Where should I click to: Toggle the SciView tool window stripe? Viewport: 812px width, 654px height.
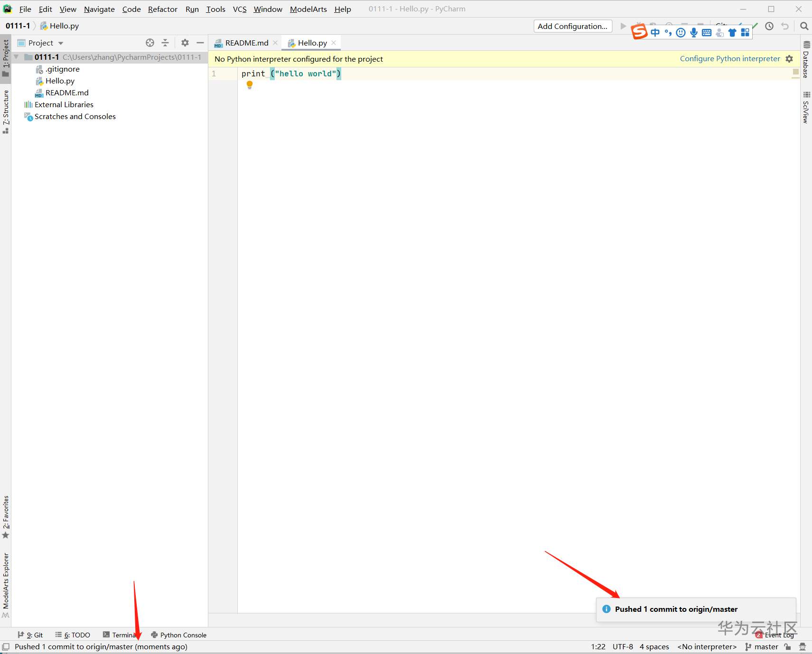(x=806, y=108)
